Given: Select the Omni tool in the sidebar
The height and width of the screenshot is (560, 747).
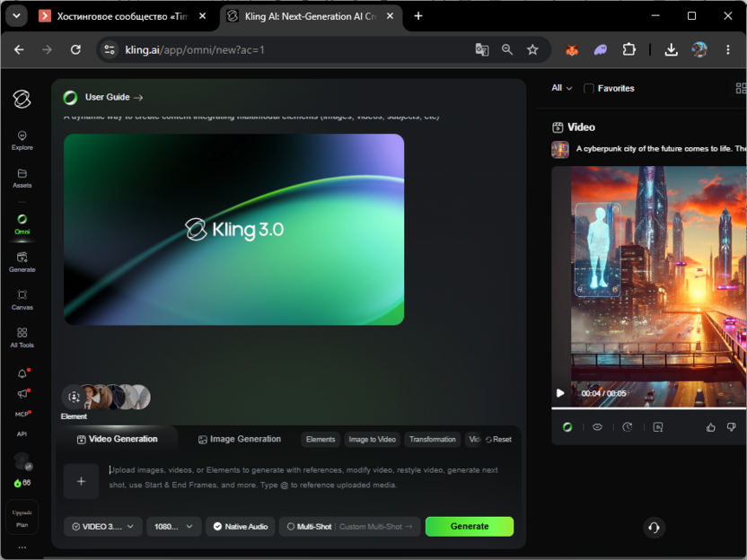Looking at the screenshot, I should click(x=22, y=224).
